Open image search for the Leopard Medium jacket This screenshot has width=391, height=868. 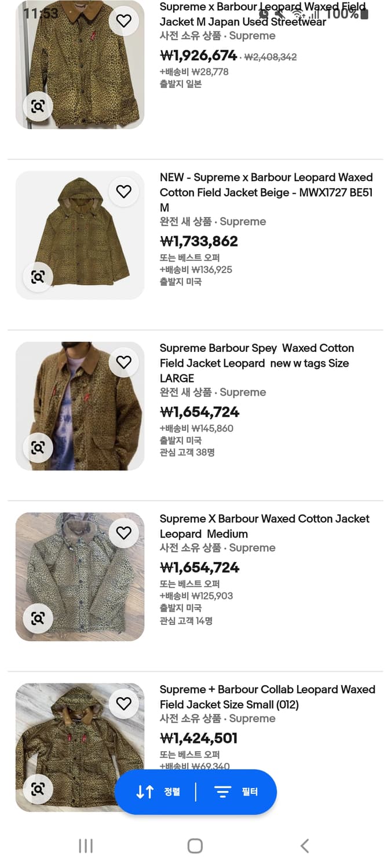click(x=38, y=619)
